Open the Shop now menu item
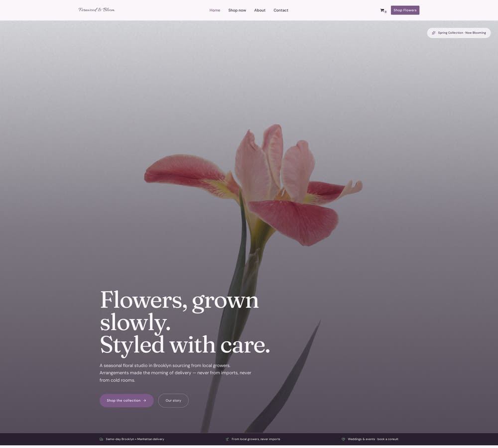This screenshot has width=498, height=448. tap(237, 10)
